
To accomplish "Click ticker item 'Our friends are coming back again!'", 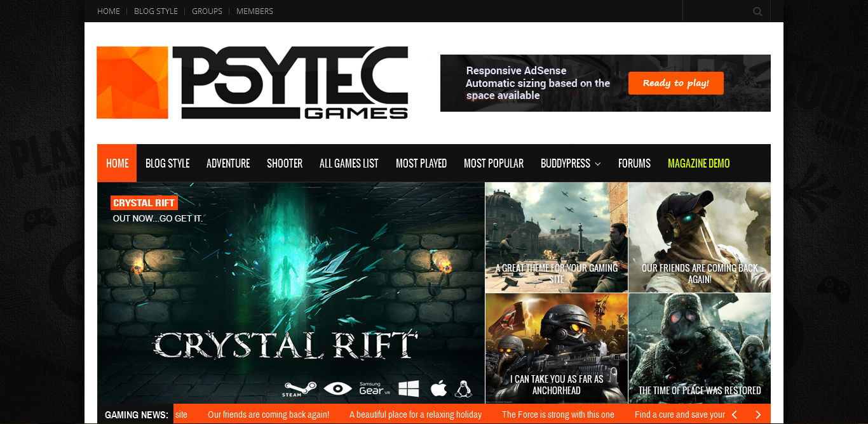I will (x=269, y=414).
